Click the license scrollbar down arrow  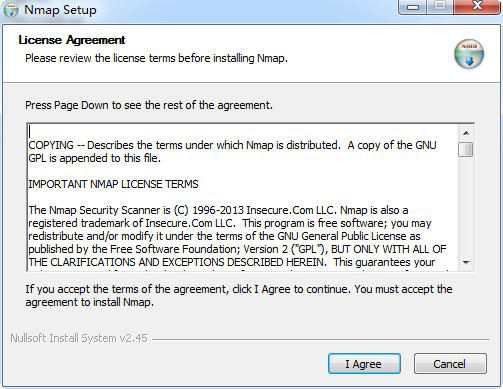point(466,263)
